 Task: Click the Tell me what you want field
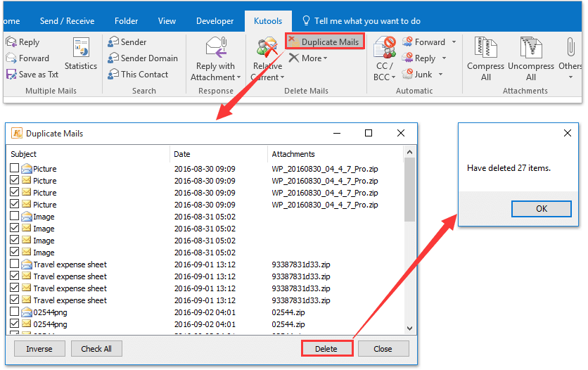coord(367,21)
